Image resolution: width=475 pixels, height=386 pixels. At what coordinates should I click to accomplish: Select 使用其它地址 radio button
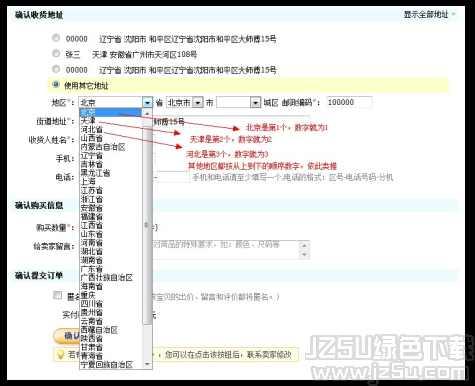click(x=56, y=85)
